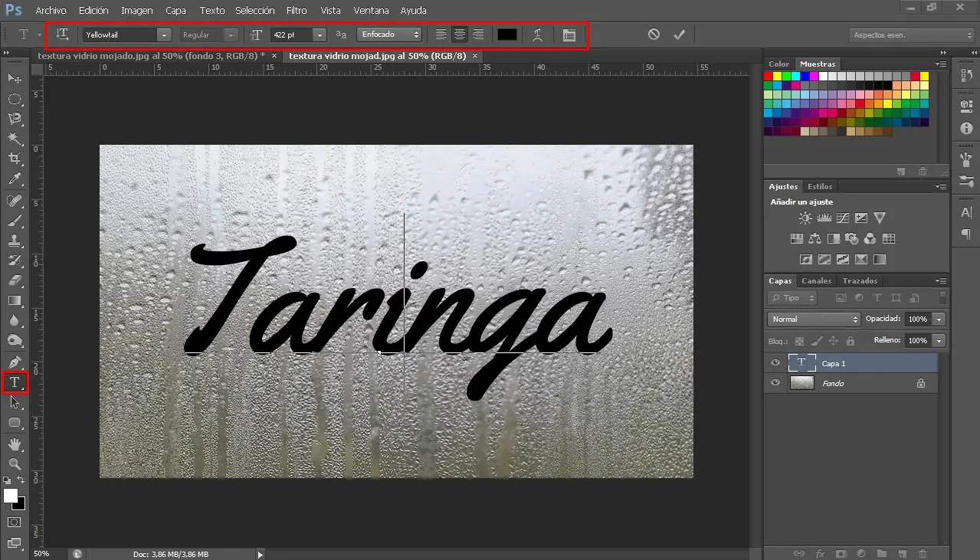Viewport: 980px width, 560px height.
Task: Open the Capas panel flyout menu
Action: coord(941,281)
